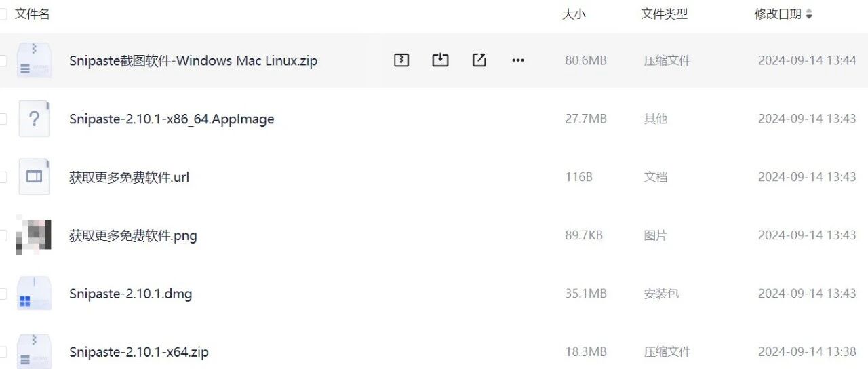Click the 文件名 column header

(33, 14)
